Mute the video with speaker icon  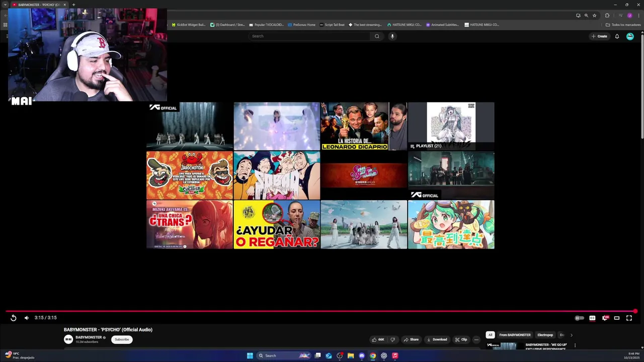tap(27, 318)
